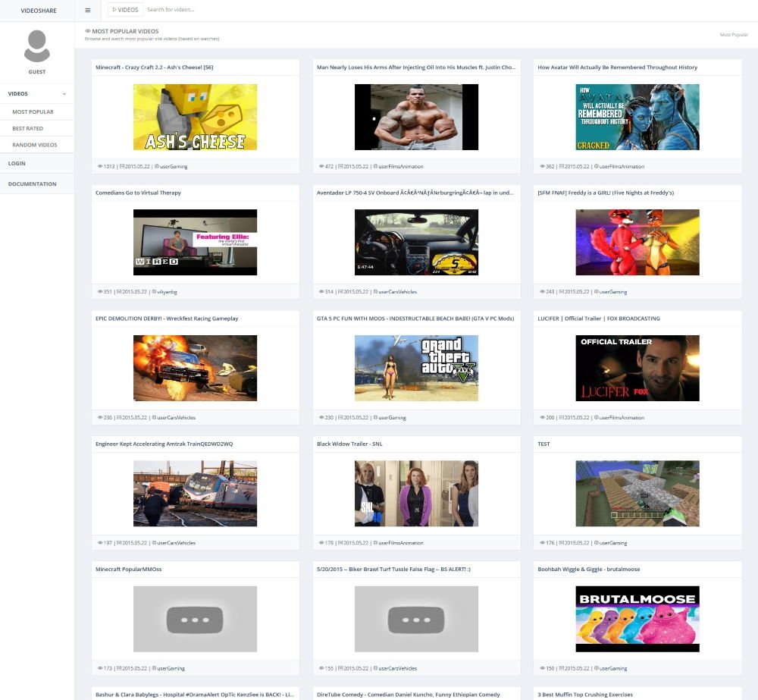Click the date icon under Wreckfest video
Screen dimensions: 758x700
119,417
